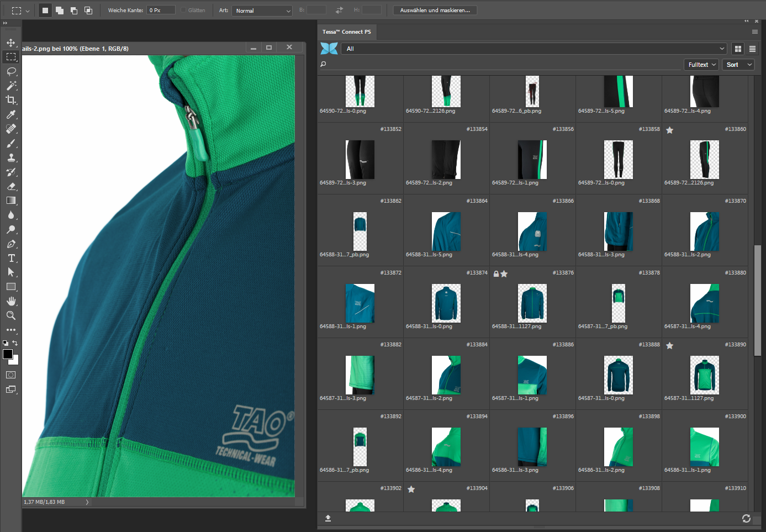Enable the Glätten checkbox
The width and height of the screenshot is (766, 532).
[183, 10]
